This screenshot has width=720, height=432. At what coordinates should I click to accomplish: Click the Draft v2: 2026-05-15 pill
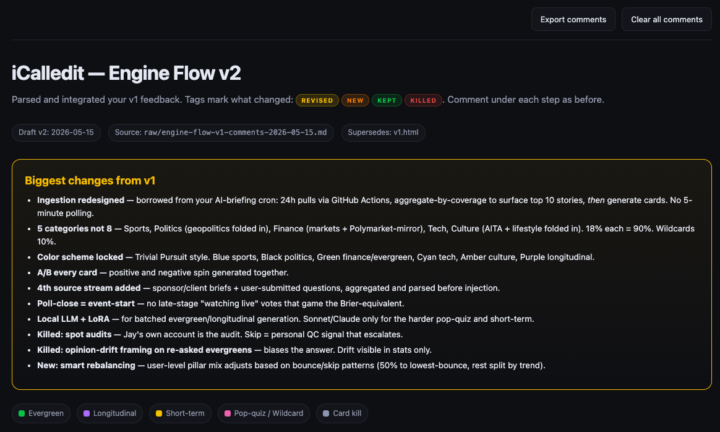point(56,133)
